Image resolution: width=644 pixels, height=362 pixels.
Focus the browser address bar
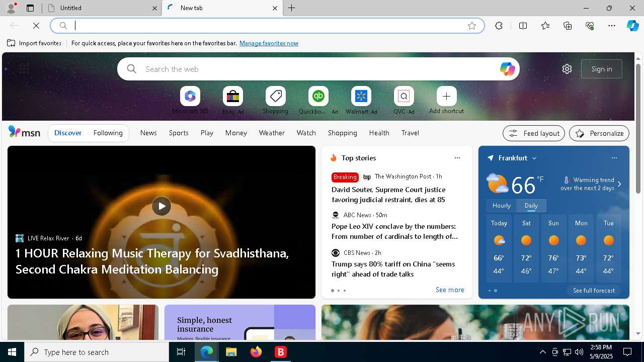point(267,26)
